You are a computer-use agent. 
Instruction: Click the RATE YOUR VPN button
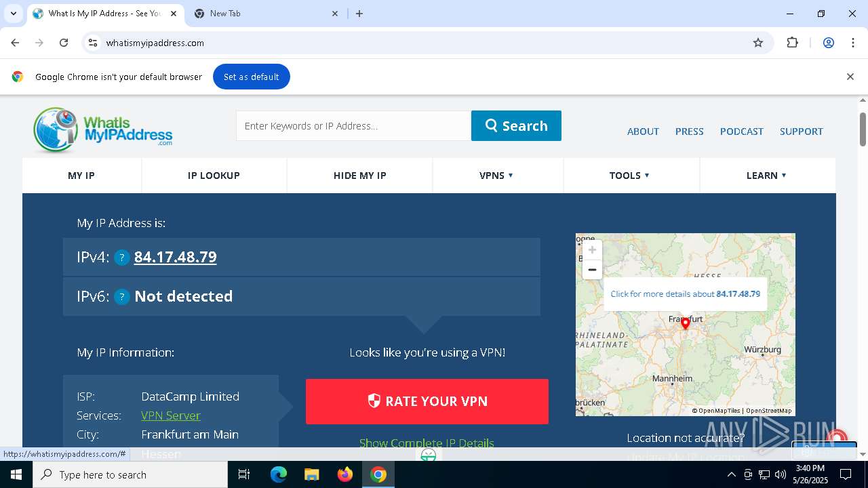(427, 401)
